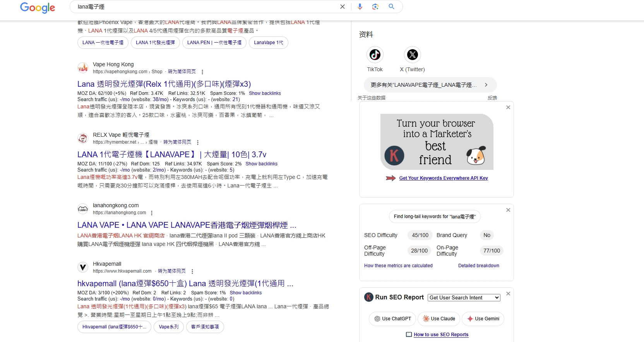The width and height of the screenshot is (644, 342).
Task: Click the 77/100 On-Page Difficulty value
Action: click(492, 251)
